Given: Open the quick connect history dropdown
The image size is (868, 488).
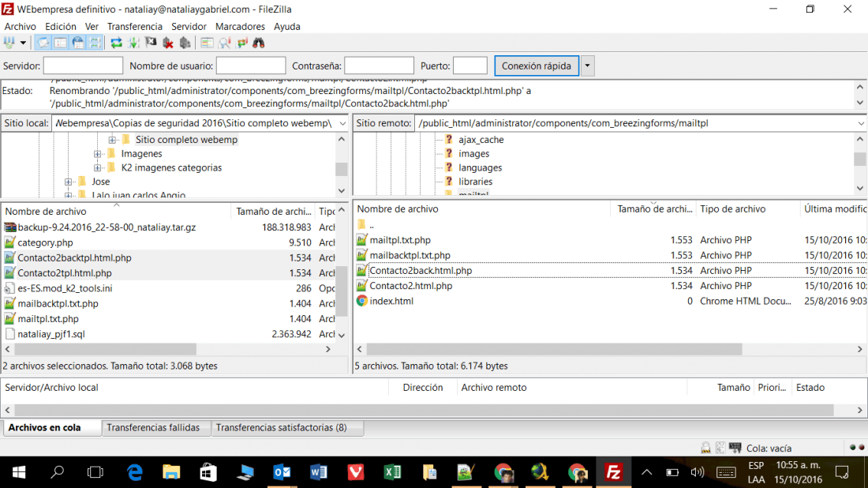Looking at the screenshot, I should coord(587,66).
